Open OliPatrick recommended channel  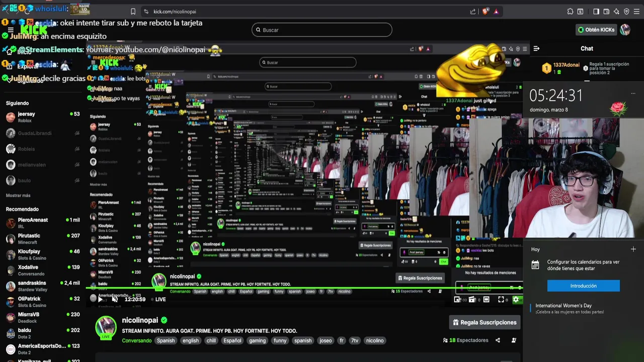[43, 302]
